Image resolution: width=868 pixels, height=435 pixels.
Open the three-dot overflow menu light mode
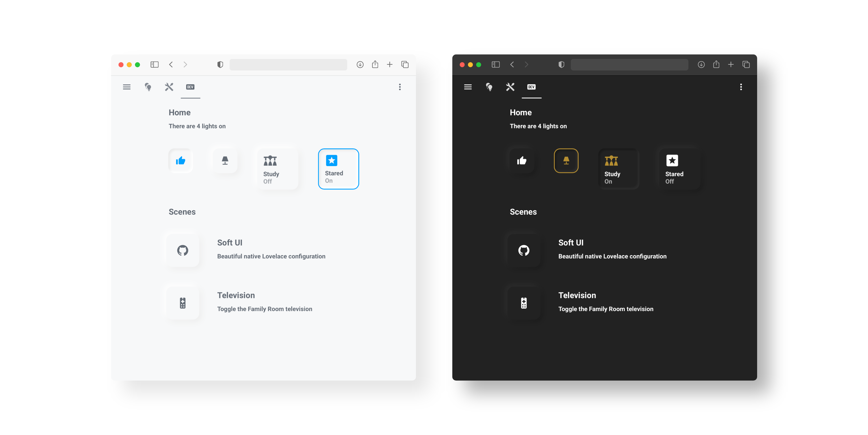click(400, 87)
